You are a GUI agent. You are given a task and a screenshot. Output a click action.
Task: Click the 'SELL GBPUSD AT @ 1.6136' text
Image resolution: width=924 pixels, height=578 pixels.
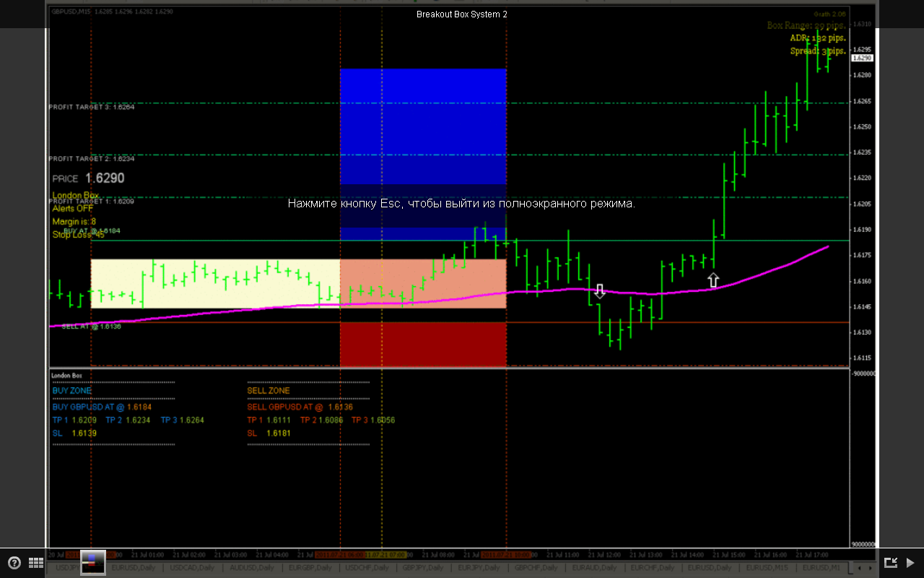tap(300, 407)
